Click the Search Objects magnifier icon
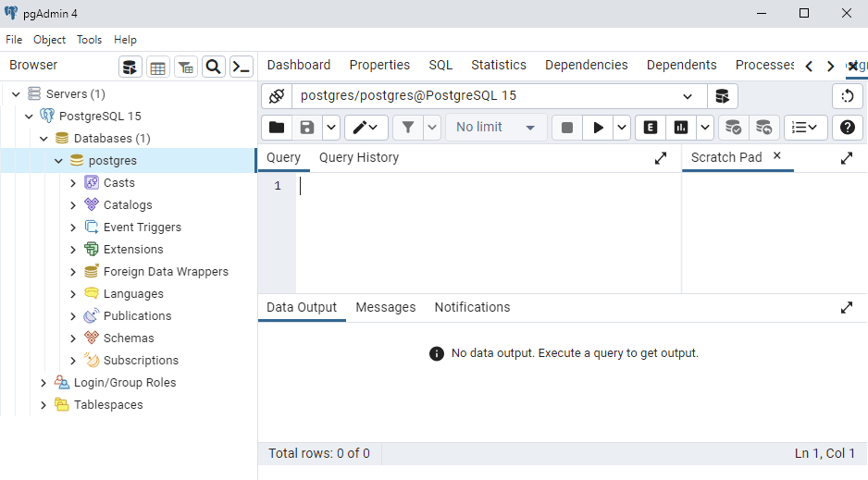Screen dimensions: 868x480 pyautogui.click(x=213, y=67)
